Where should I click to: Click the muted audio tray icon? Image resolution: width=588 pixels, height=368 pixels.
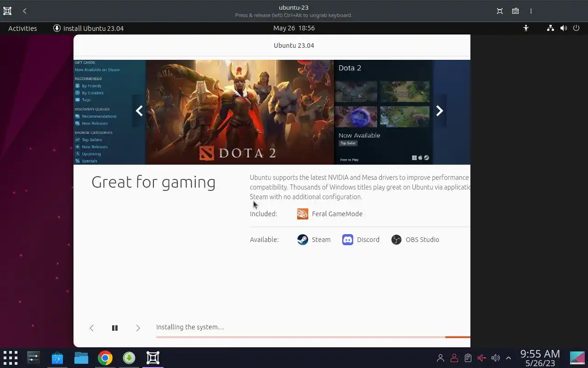pyautogui.click(x=481, y=358)
